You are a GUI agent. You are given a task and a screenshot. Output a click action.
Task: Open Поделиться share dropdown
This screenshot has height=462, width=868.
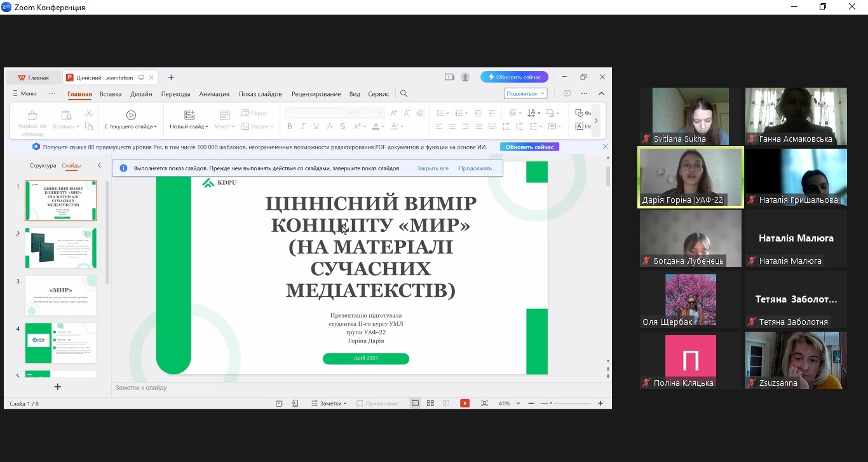tap(526, 93)
